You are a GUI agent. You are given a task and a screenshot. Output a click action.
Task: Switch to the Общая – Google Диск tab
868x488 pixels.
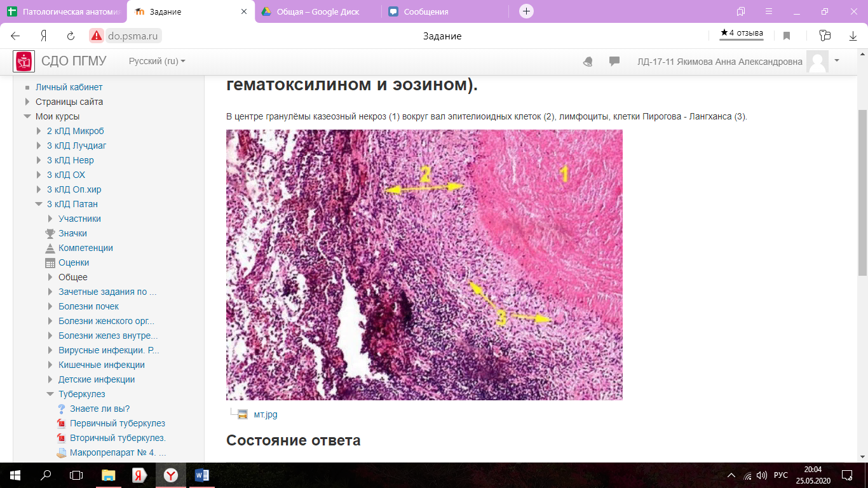click(318, 11)
